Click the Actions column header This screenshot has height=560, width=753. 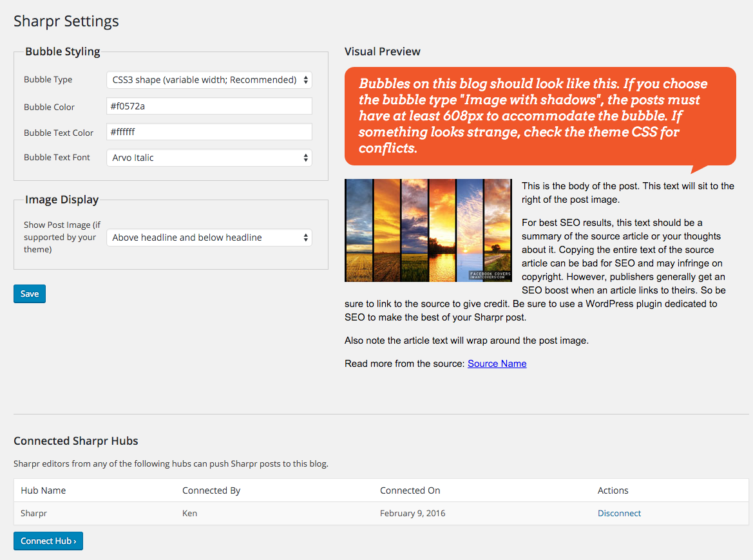(613, 490)
